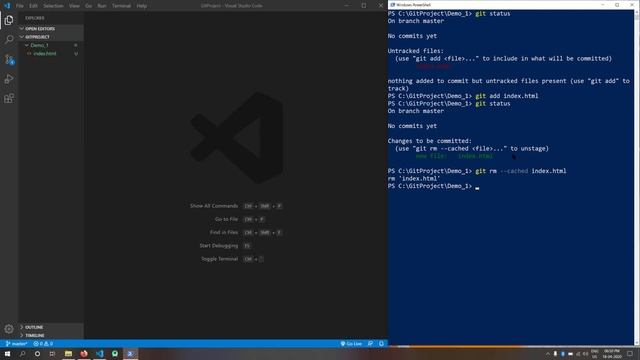Click 'Go to File' label on welcome screen

227,219
